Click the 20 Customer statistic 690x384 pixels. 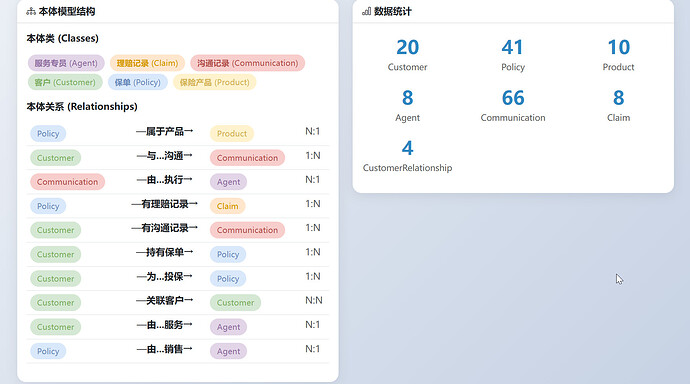[407, 55]
